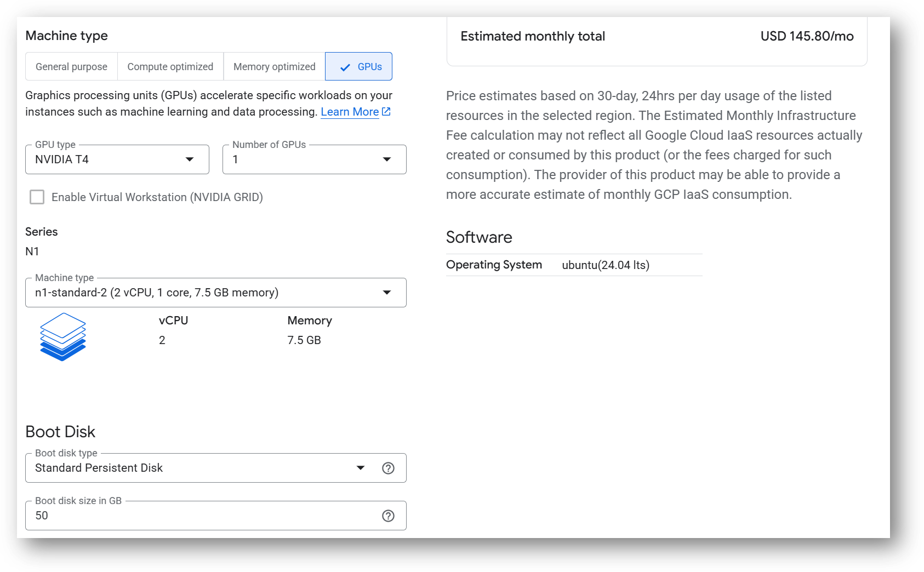Open the GPU type dropdown
The width and height of the screenshot is (924, 572).
tap(117, 159)
